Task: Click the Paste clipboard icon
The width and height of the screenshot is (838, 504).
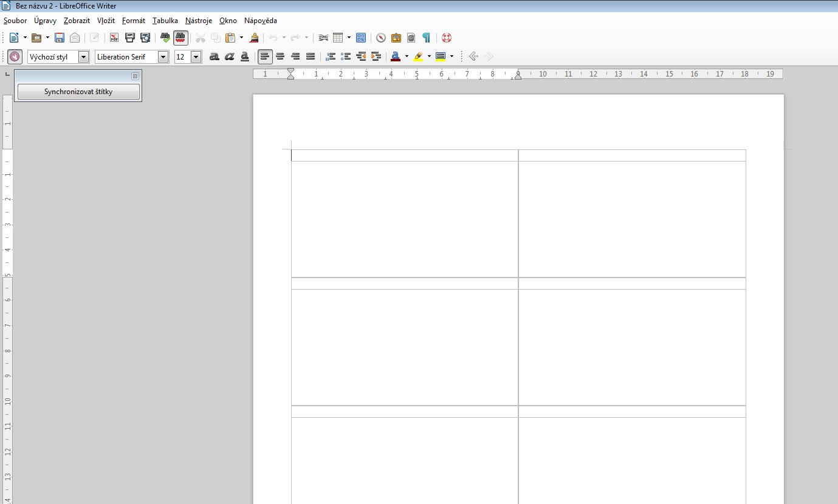Action: (x=230, y=38)
